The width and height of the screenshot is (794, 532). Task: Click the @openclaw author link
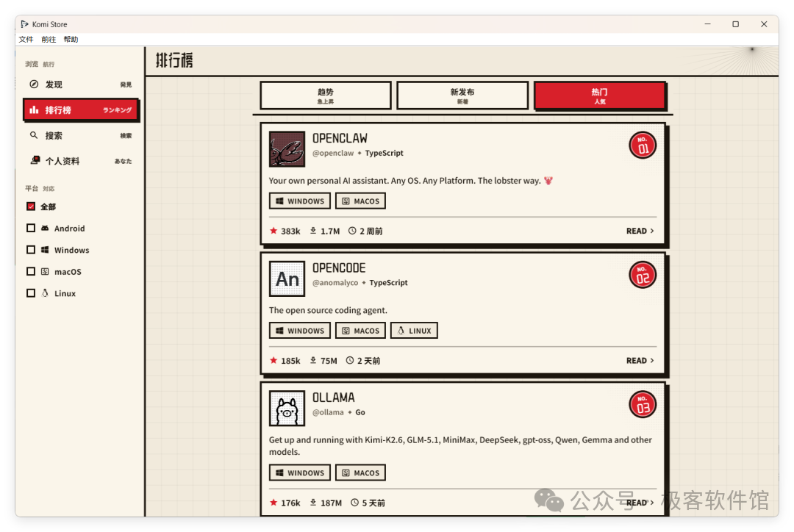[x=333, y=153]
